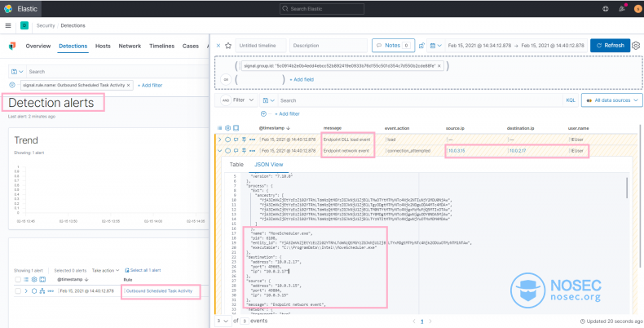
Task: Open timeline filter options menu
Action: point(263,113)
